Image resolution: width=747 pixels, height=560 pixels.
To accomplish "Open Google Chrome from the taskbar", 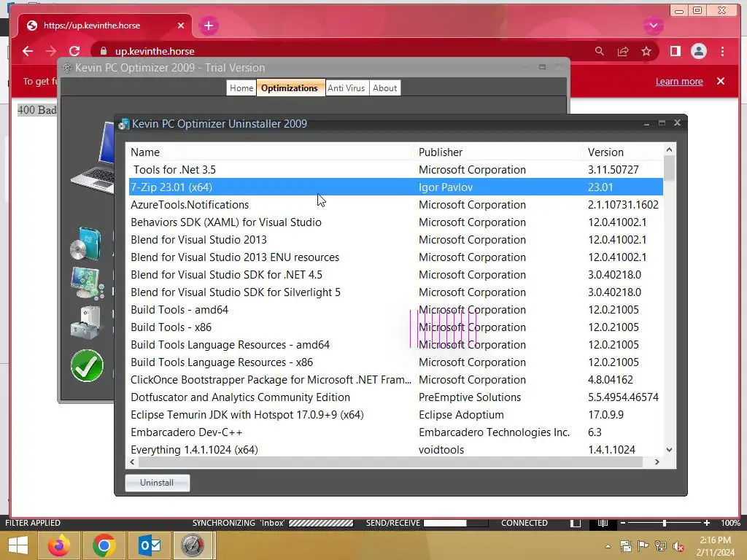I will (104, 545).
